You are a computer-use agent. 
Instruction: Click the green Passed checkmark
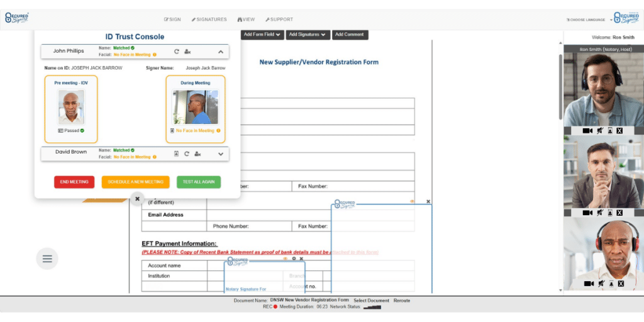pyautogui.click(x=82, y=131)
